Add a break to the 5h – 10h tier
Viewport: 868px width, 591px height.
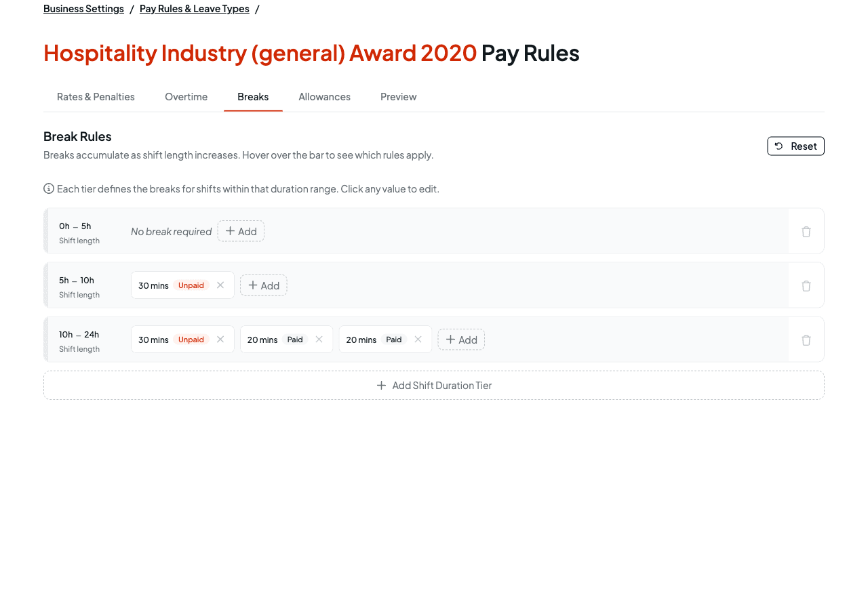264,285
